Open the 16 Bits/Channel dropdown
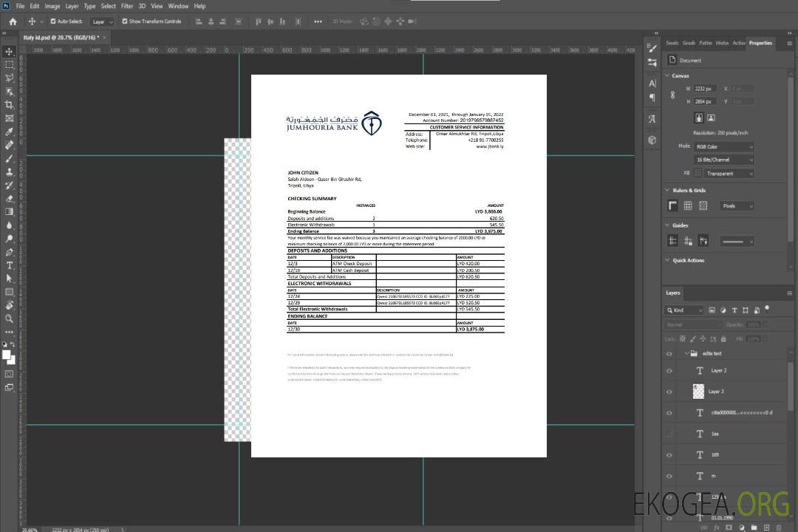Viewport: 798px width, 532px height. 724,160
